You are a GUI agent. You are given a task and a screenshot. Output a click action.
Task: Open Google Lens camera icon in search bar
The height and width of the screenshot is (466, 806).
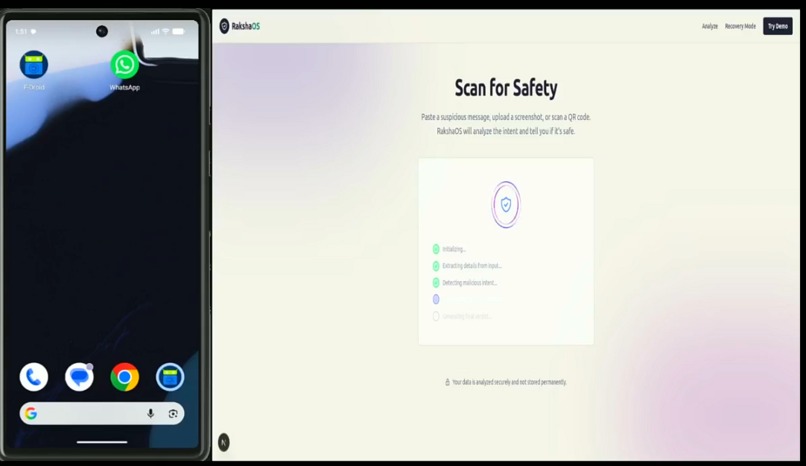click(173, 413)
